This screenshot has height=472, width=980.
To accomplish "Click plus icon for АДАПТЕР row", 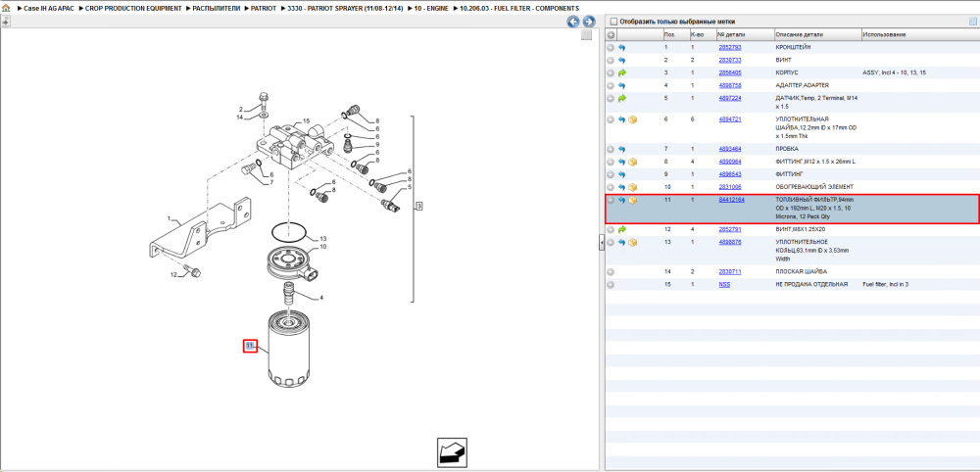I will pyautogui.click(x=611, y=85).
